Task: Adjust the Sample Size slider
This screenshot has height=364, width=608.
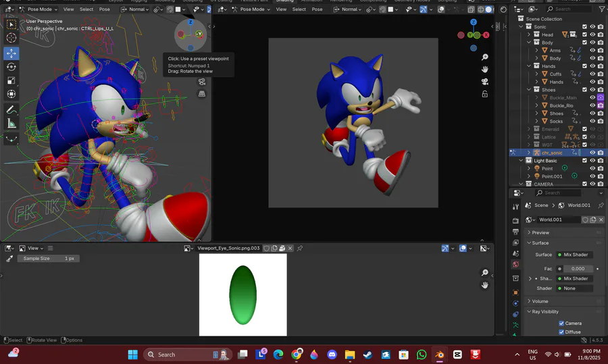Action: click(x=49, y=259)
